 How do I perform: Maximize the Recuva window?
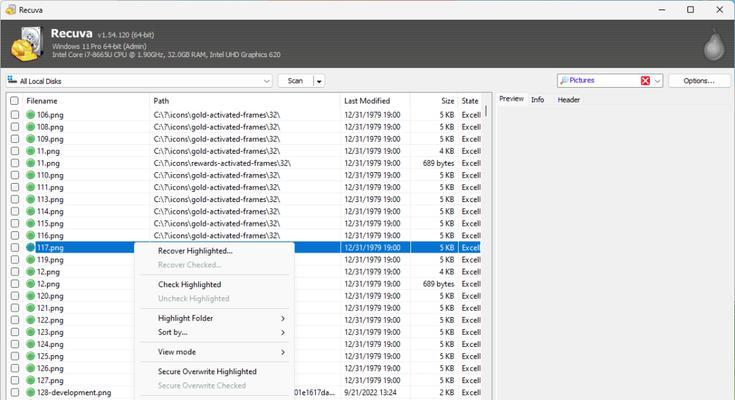(690, 9)
